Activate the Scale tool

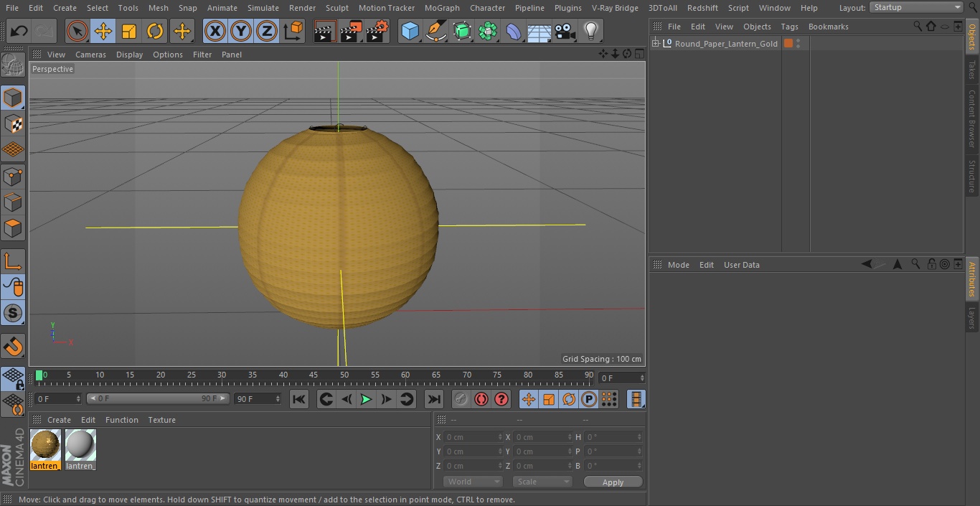[129, 32]
